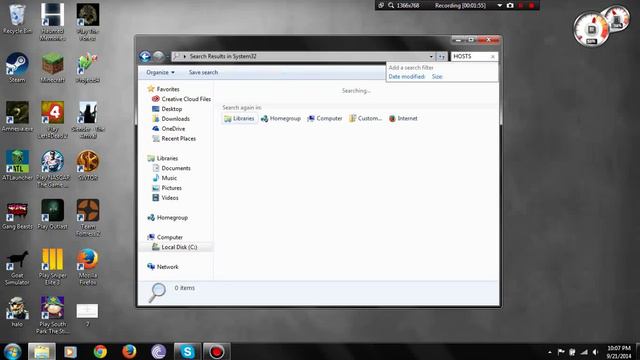The width and height of the screenshot is (640, 360).
Task: Search again in Custom location
Action: click(x=365, y=118)
